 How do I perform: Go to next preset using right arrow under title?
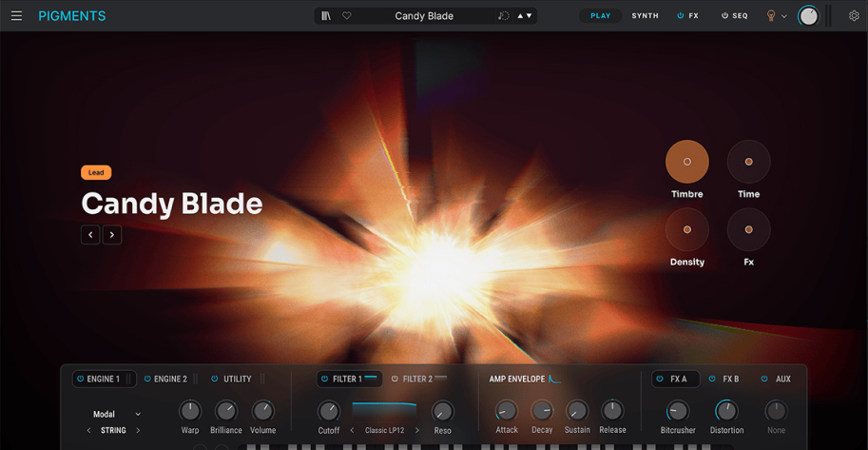coord(112,235)
